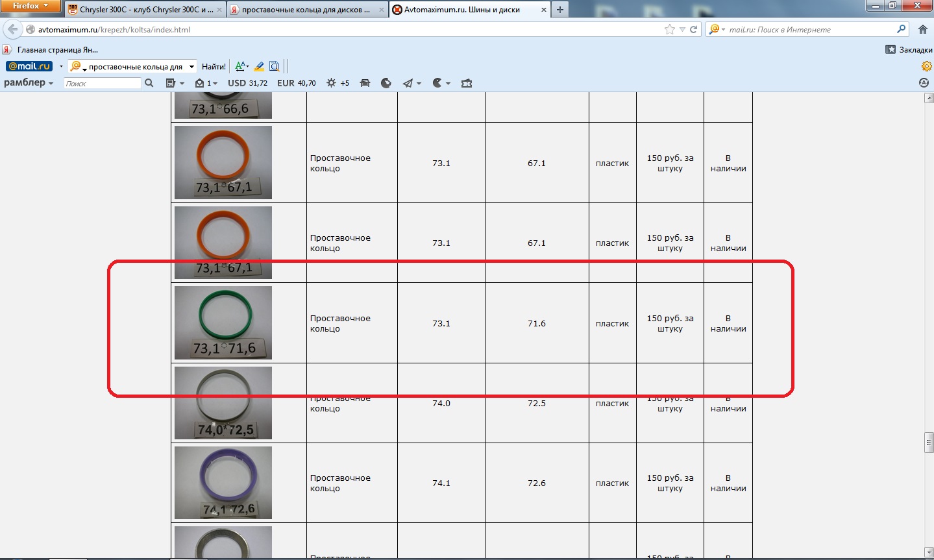
Task: Click the 74.1 outer diameter cell
Action: point(441,483)
